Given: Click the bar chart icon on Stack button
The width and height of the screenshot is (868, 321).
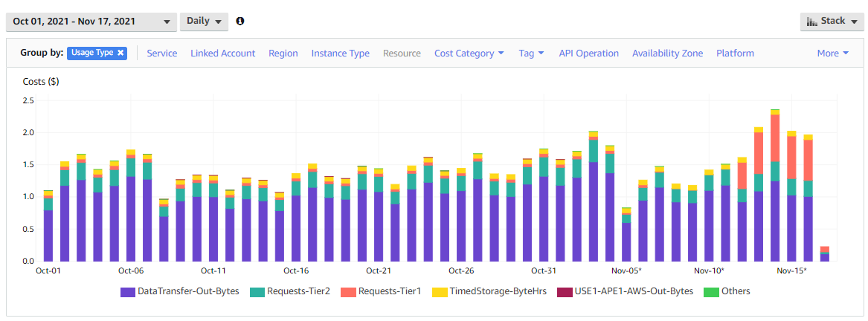Looking at the screenshot, I should tap(812, 21).
